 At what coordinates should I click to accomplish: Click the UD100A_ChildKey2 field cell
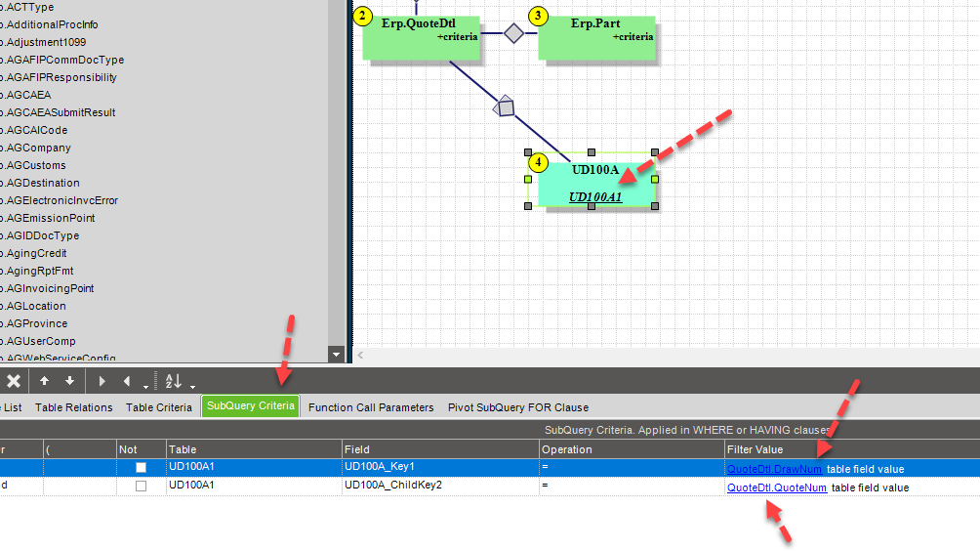pyautogui.click(x=440, y=486)
